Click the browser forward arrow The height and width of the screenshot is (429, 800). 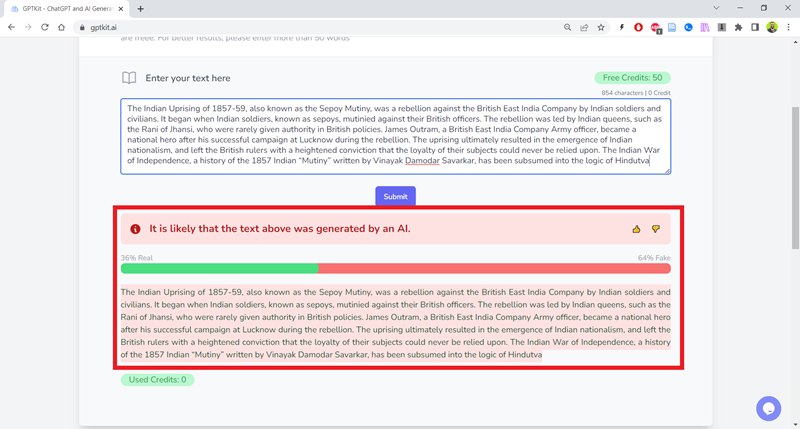(28, 28)
